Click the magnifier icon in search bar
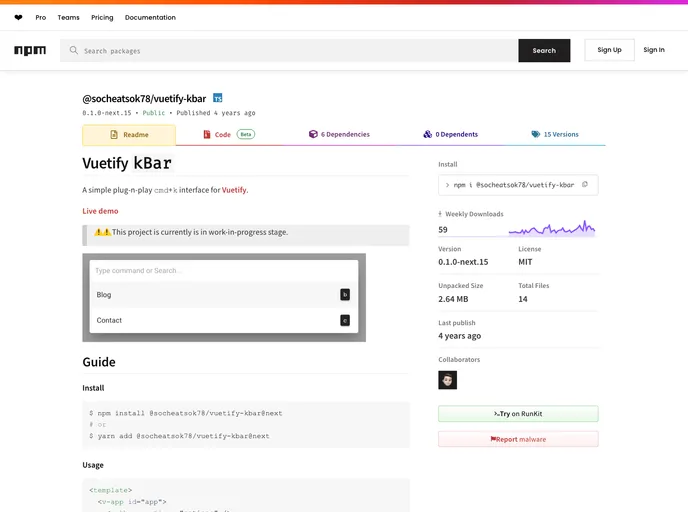The width and height of the screenshot is (688, 512). pyautogui.click(x=73, y=50)
